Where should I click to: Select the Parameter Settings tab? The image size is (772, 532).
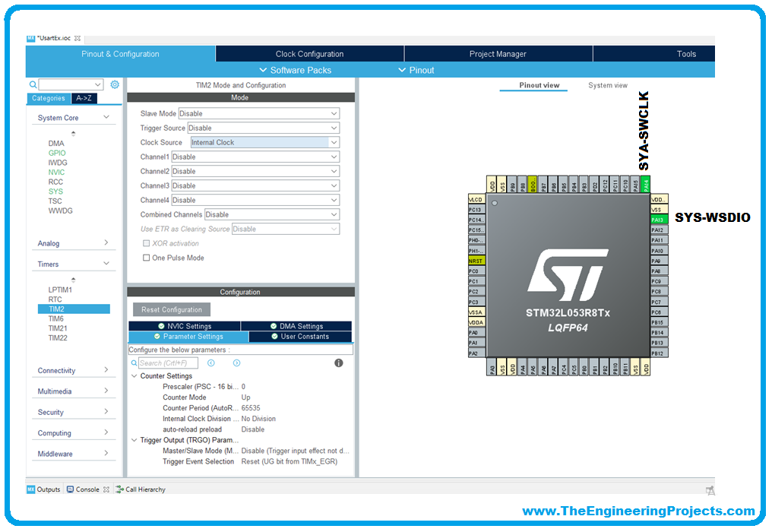(188, 337)
